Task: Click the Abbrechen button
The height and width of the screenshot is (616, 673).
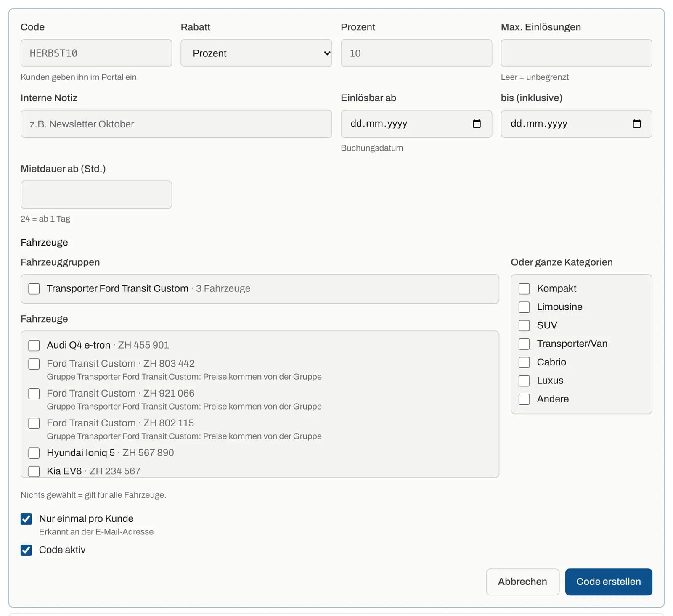Action: tap(522, 582)
